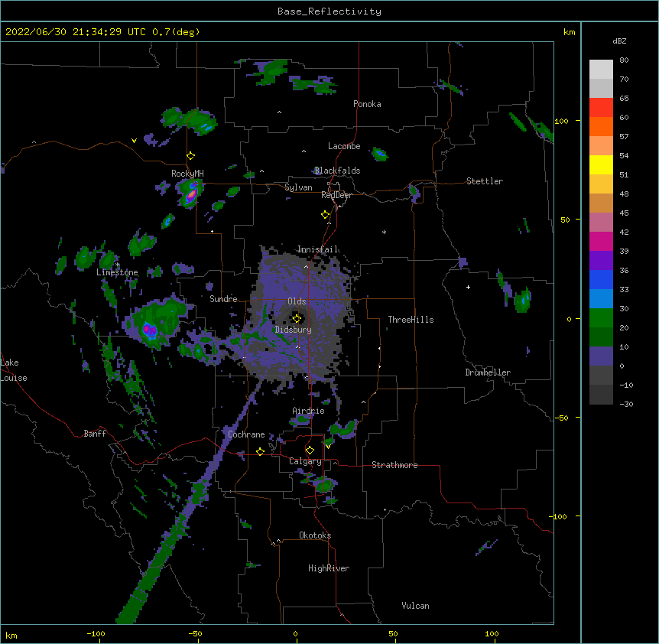Screen dimensions: 659x644
Task: Click the Cochrane town label
Action: point(246,434)
